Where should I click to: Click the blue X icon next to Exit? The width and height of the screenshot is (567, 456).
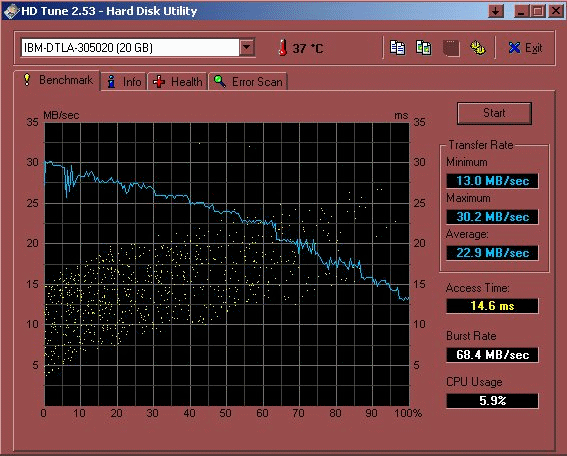pos(514,48)
